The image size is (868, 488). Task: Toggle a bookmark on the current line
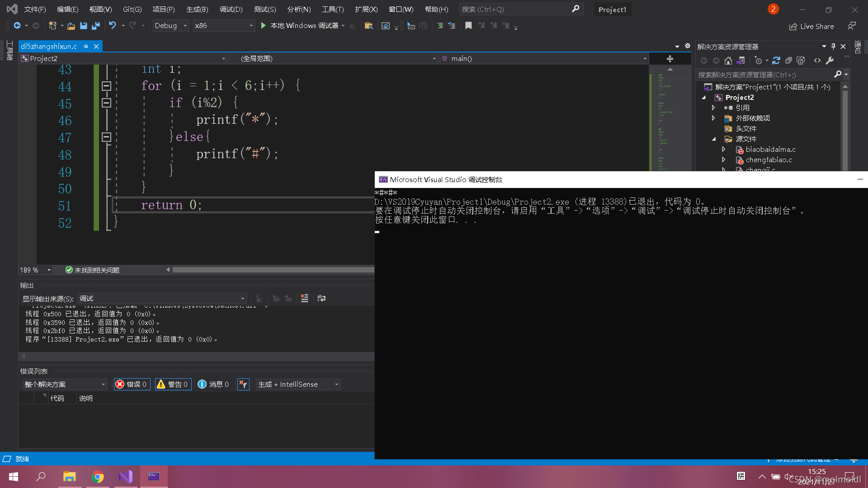468,26
